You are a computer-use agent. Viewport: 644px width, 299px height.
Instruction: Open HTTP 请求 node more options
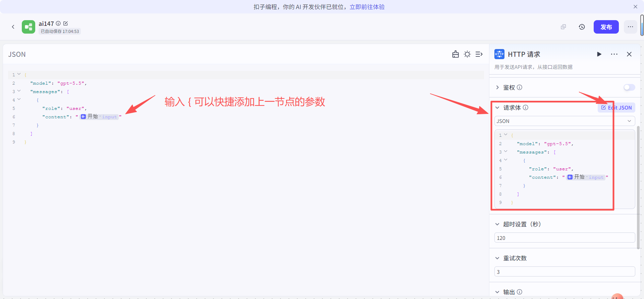point(614,54)
